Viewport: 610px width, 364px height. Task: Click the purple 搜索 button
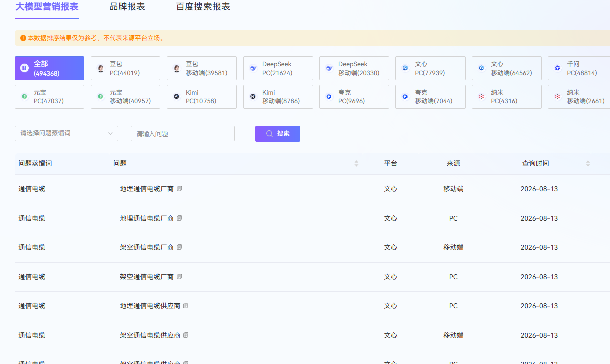(x=278, y=133)
